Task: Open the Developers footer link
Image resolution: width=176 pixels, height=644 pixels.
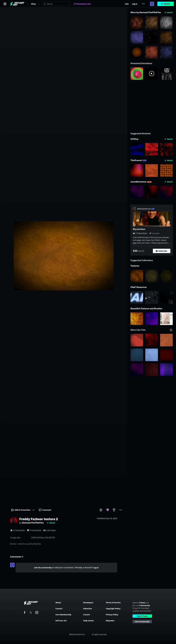Action: pos(88,603)
